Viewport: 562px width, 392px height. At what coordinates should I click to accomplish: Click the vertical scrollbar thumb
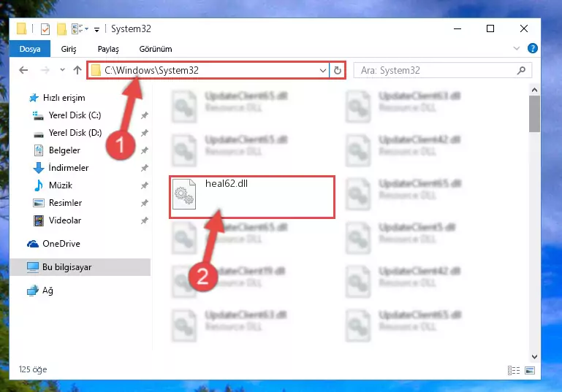[534, 114]
